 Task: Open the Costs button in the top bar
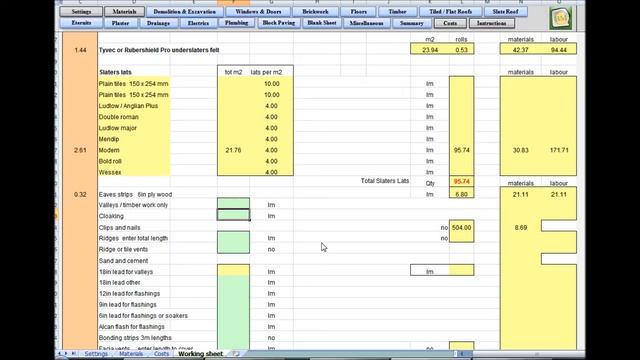pos(450,23)
